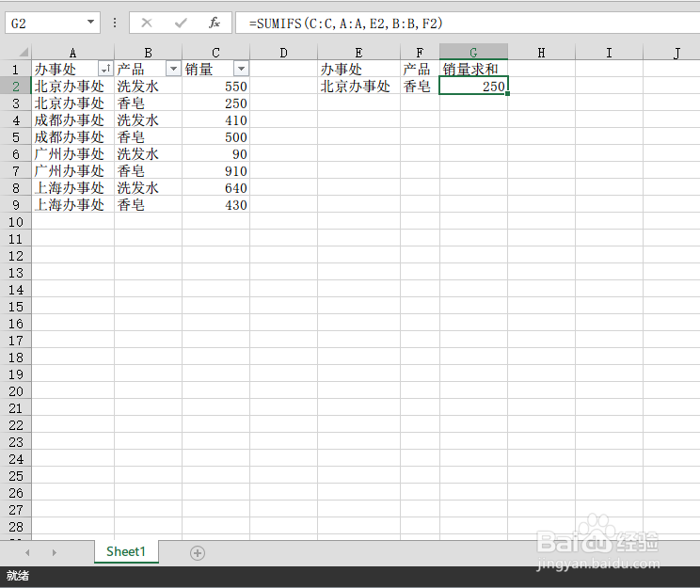The height and width of the screenshot is (588, 700).
Task: Select cell E2 北京办事处
Action: point(358,86)
